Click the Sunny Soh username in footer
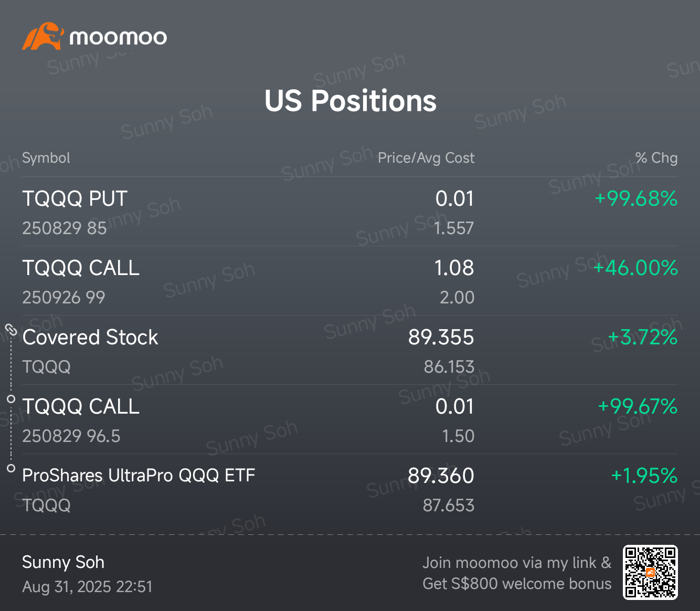Image resolution: width=700 pixels, height=611 pixels. coord(63,562)
